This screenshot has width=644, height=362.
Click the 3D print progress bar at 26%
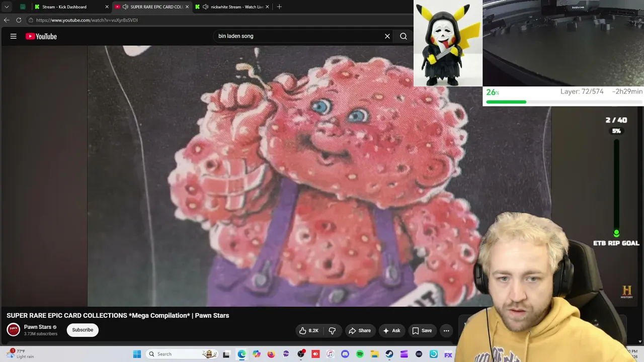click(563, 102)
